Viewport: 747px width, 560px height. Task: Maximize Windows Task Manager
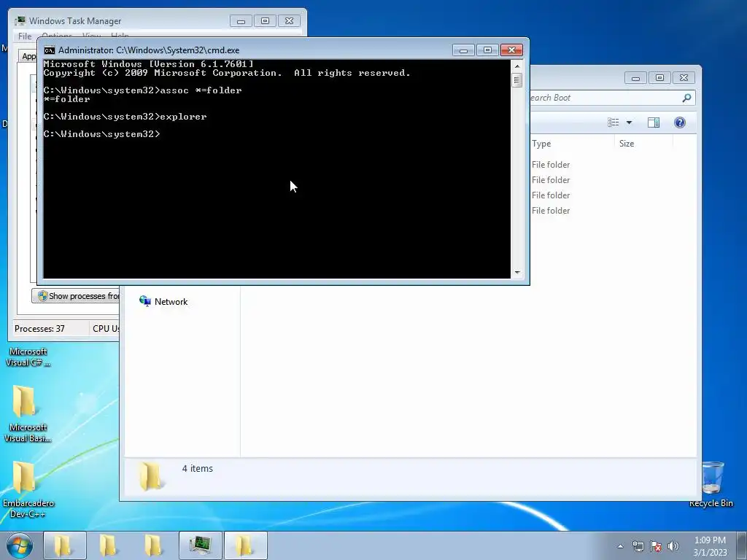[266, 21]
